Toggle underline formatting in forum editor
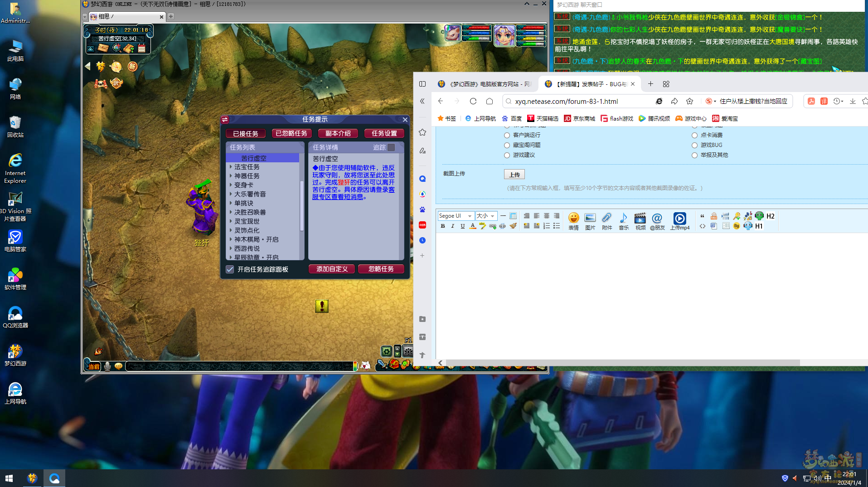 point(462,226)
